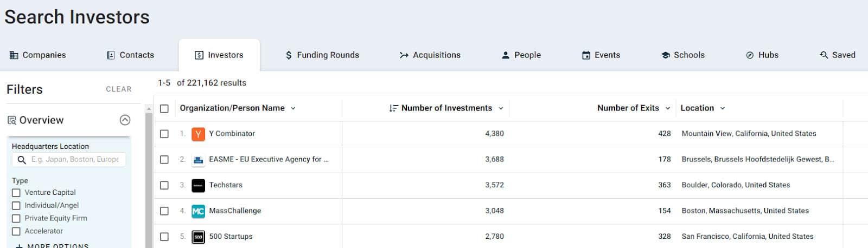Check the 500 Startups row checkbox

pyautogui.click(x=164, y=237)
